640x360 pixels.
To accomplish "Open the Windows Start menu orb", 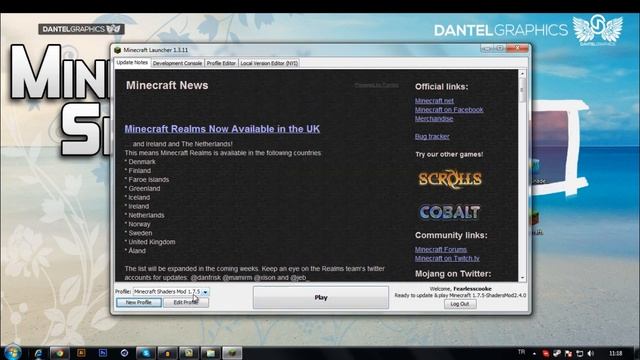I will (x=13, y=353).
